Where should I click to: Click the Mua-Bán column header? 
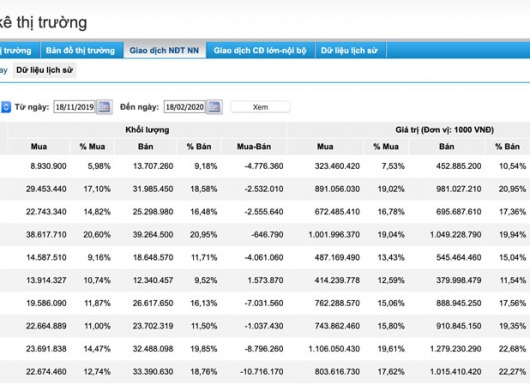click(254, 146)
